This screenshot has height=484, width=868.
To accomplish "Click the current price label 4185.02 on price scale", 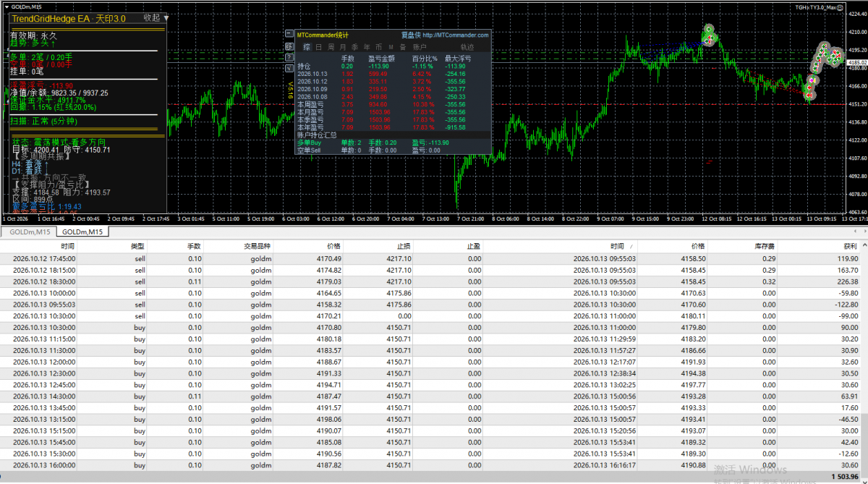I will (x=856, y=63).
